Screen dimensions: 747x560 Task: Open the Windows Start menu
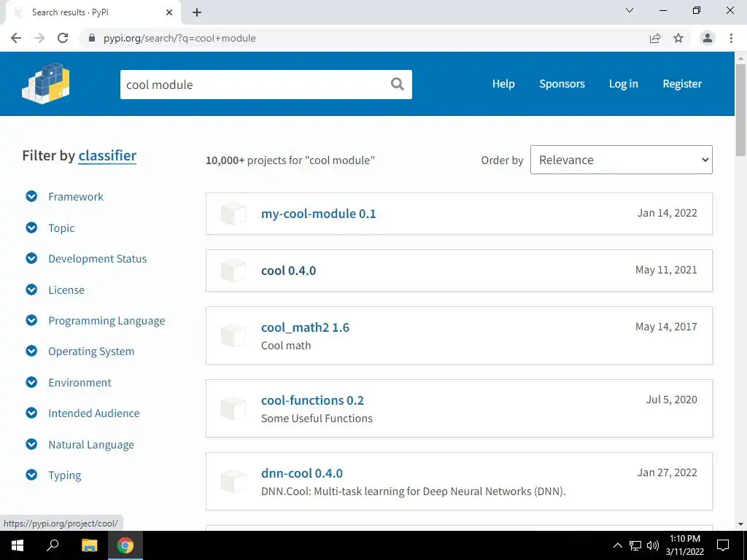18,545
